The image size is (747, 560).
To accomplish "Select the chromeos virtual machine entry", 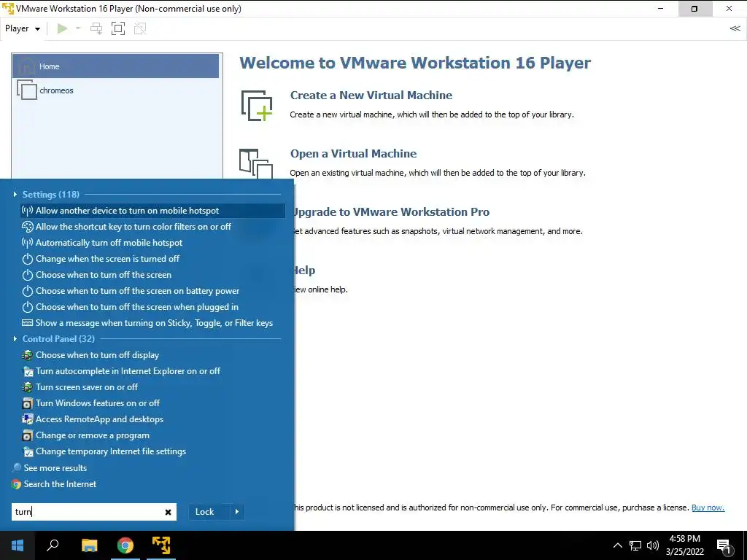I will [x=115, y=90].
